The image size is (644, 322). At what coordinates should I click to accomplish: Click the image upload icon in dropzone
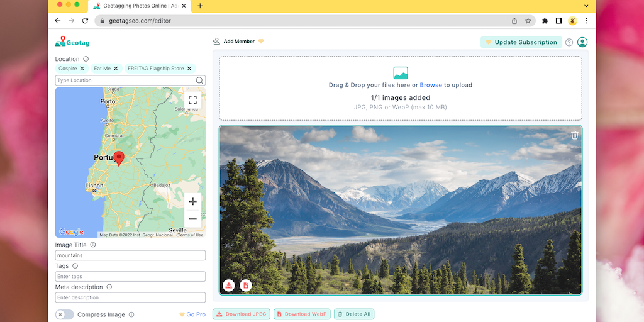[401, 73]
